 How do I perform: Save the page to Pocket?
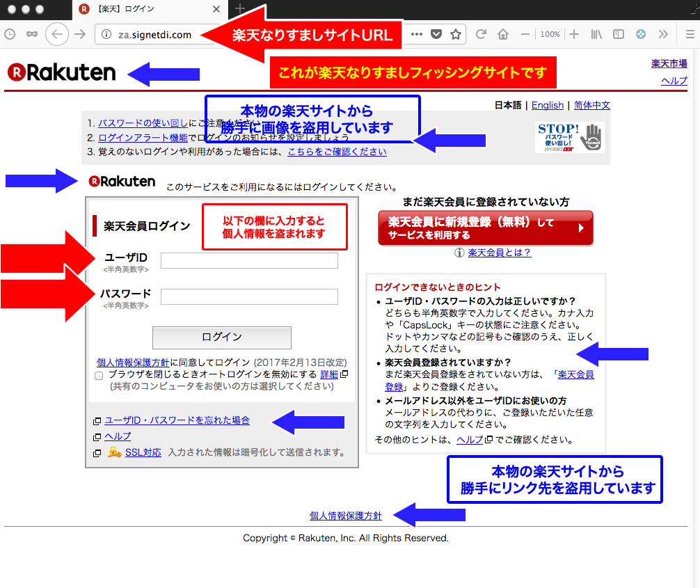(436, 34)
